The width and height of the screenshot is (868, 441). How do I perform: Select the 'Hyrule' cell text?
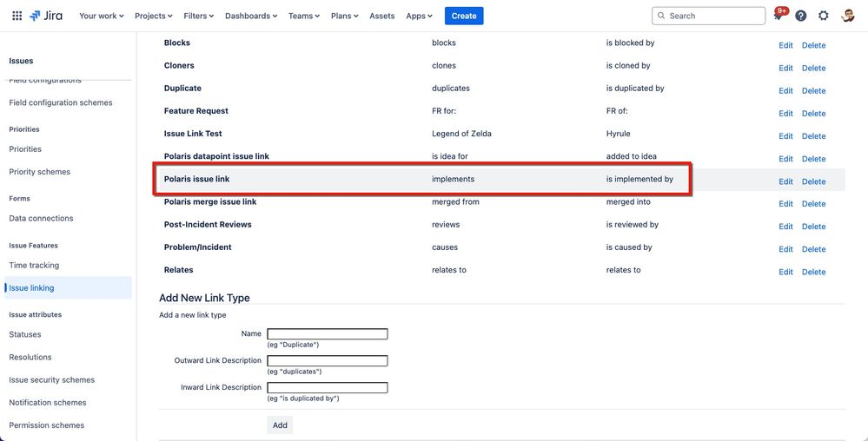pyautogui.click(x=619, y=134)
